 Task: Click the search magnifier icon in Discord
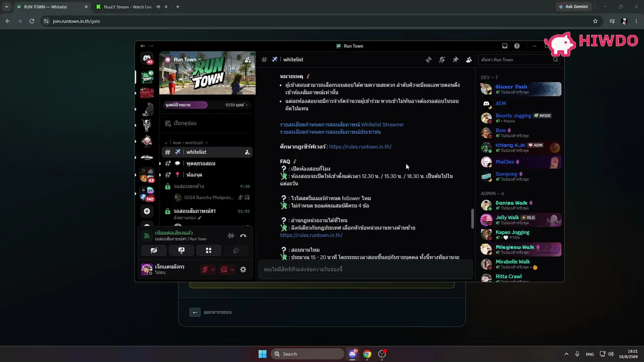555,60
